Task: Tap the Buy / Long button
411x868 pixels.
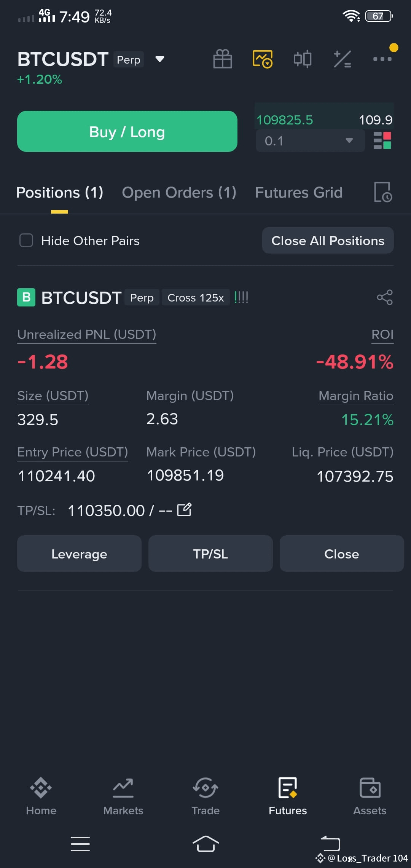Action: click(x=127, y=131)
